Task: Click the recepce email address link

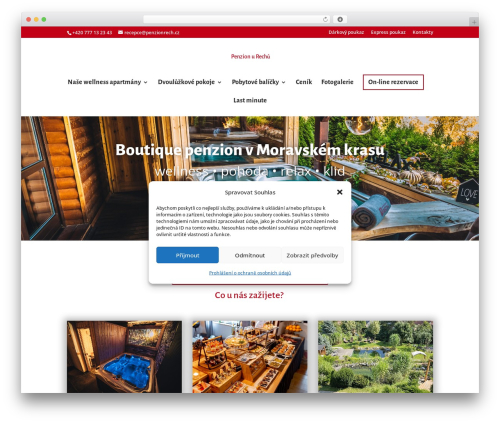Action: pos(152,33)
